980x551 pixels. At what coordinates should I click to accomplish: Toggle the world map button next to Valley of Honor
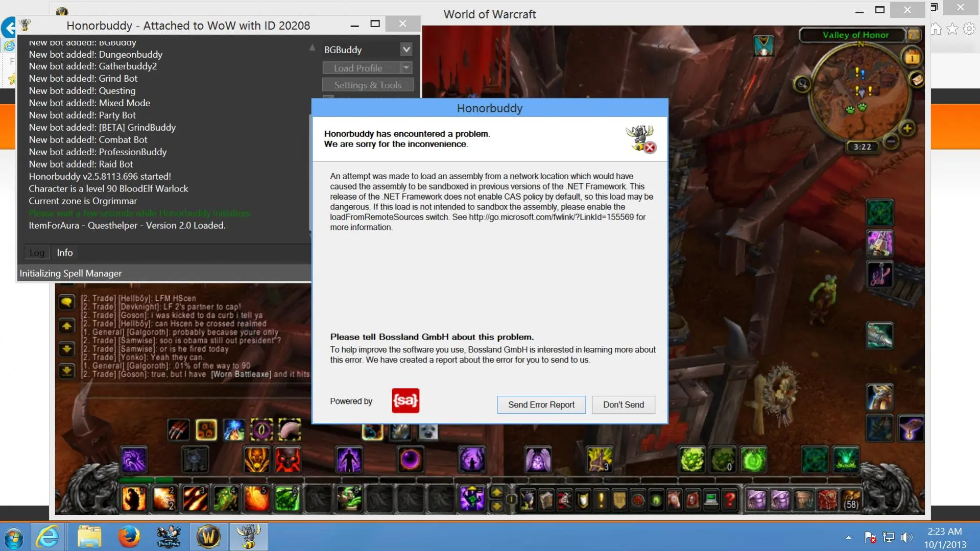coord(914,35)
